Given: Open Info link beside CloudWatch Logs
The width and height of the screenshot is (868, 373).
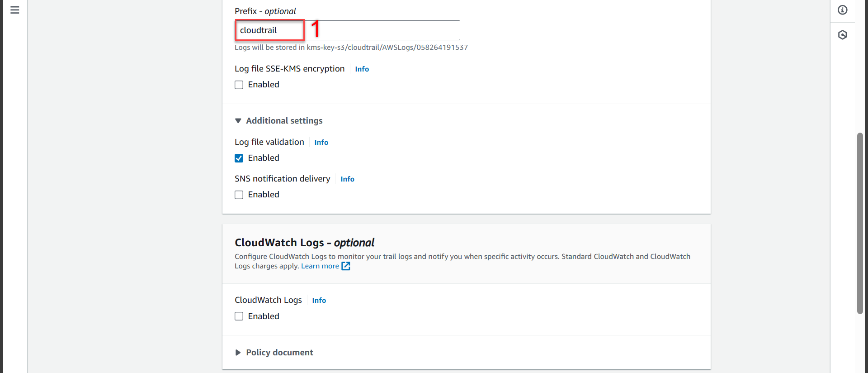Looking at the screenshot, I should [x=319, y=300].
